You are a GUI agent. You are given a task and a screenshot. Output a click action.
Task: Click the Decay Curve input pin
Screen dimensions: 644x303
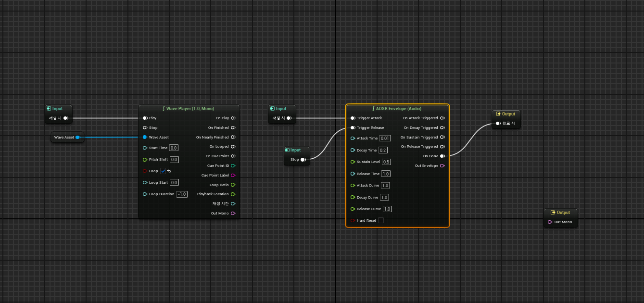pos(353,197)
